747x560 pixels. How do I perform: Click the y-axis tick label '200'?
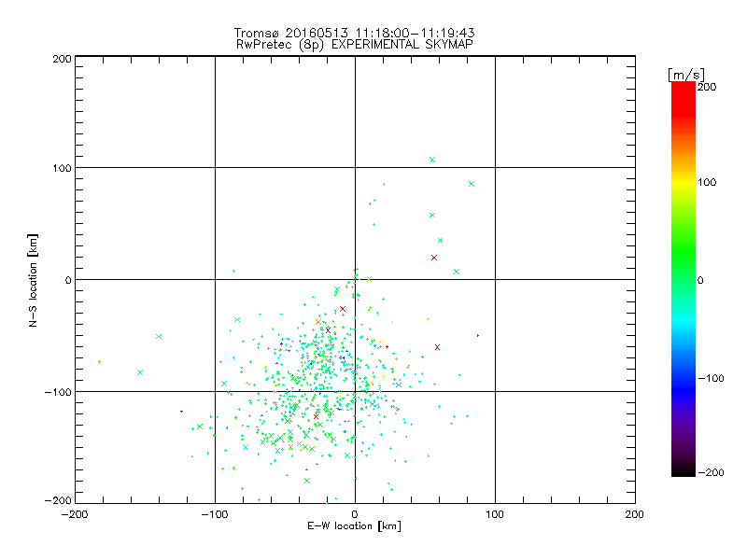[62, 59]
